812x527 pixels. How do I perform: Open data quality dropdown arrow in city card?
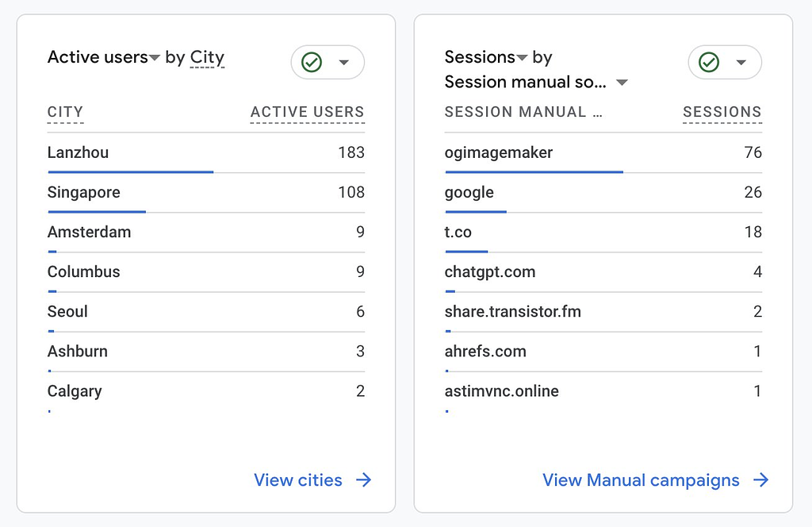click(344, 63)
